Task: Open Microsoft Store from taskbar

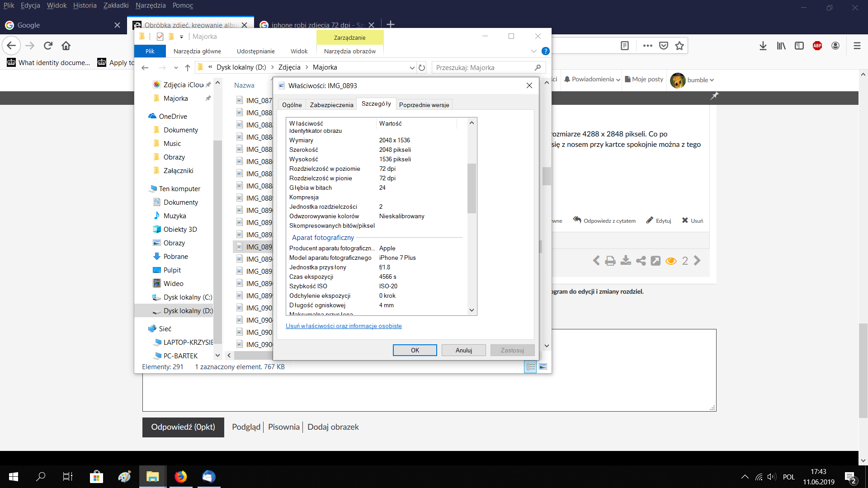Action: click(x=96, y=477)
